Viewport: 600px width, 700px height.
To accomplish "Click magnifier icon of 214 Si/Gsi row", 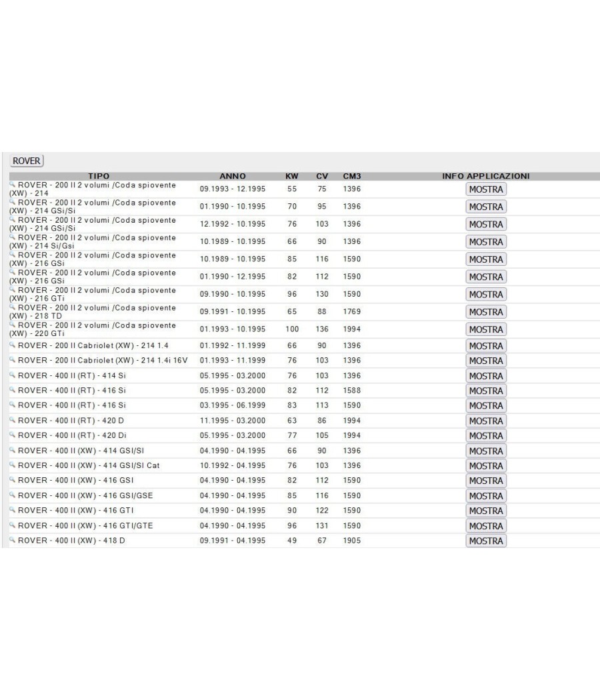I will coord(13,237).
